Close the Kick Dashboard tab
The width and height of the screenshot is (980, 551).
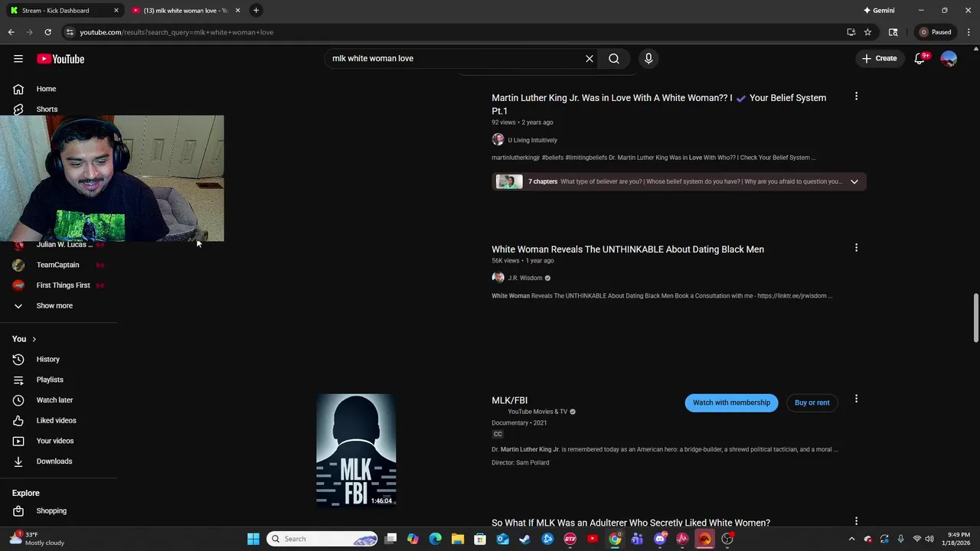tap(116, 11)
